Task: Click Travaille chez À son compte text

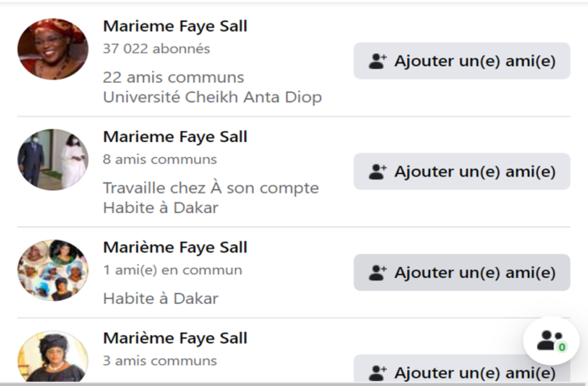Action: click(211, 188)
